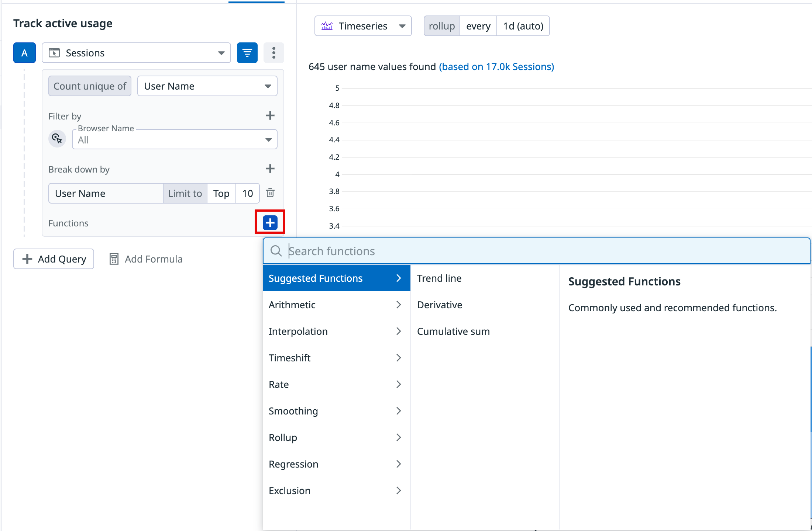Click the plus icon beside Break down by
The height and width of the screenshot is (531, 812).
click(x=270, y=169)
